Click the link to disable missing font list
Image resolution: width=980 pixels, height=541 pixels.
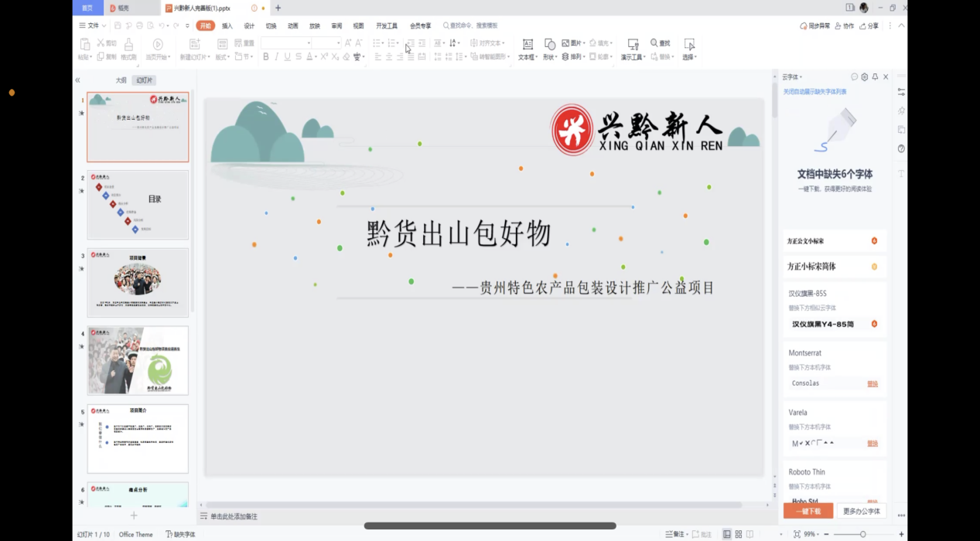814,92
